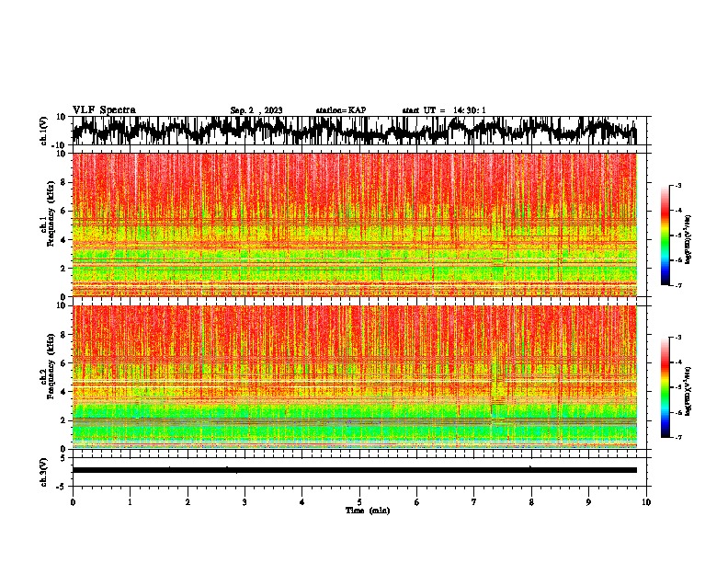728x563 pixels.
Task: Click tick label "10" on the Time axis
Action: pyautogui.click(x=646, y=502)
